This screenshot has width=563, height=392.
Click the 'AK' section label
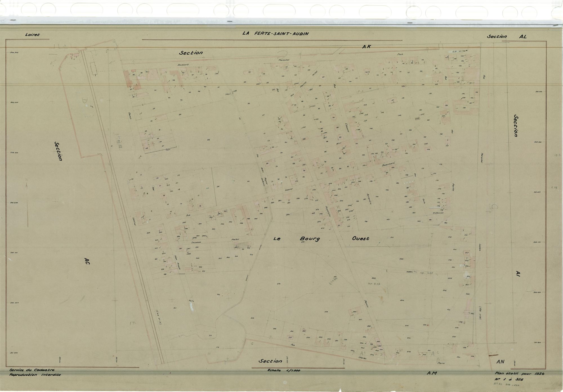367,47
